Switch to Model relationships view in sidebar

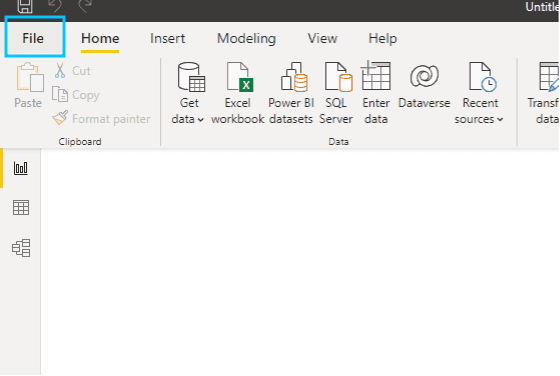click(x=21, y=248)
